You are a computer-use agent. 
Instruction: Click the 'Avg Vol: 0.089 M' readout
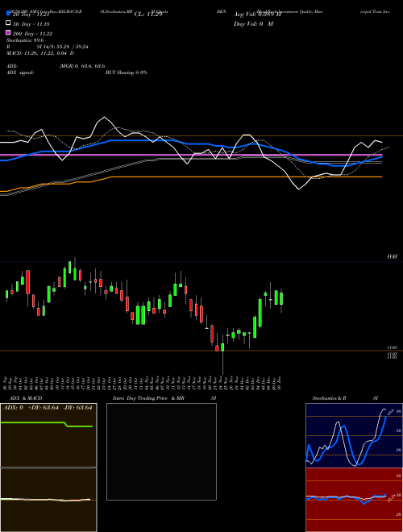257,15
